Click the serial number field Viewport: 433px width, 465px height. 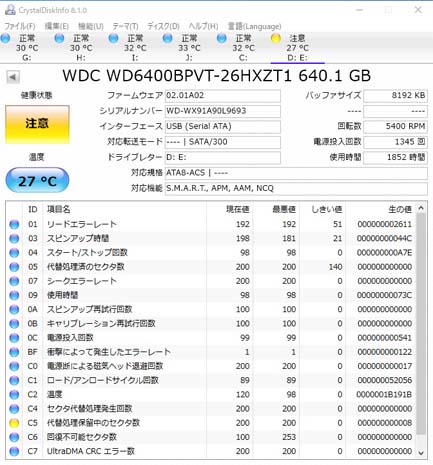click(x=223, y=111)
